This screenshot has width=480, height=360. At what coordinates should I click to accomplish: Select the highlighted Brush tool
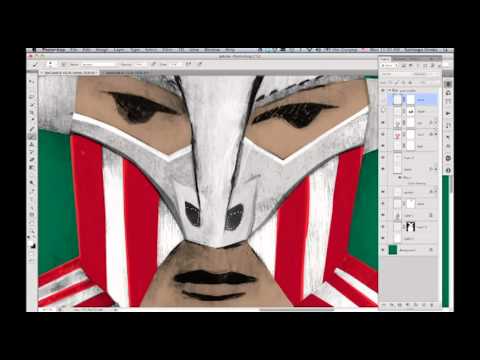[32, 136]
